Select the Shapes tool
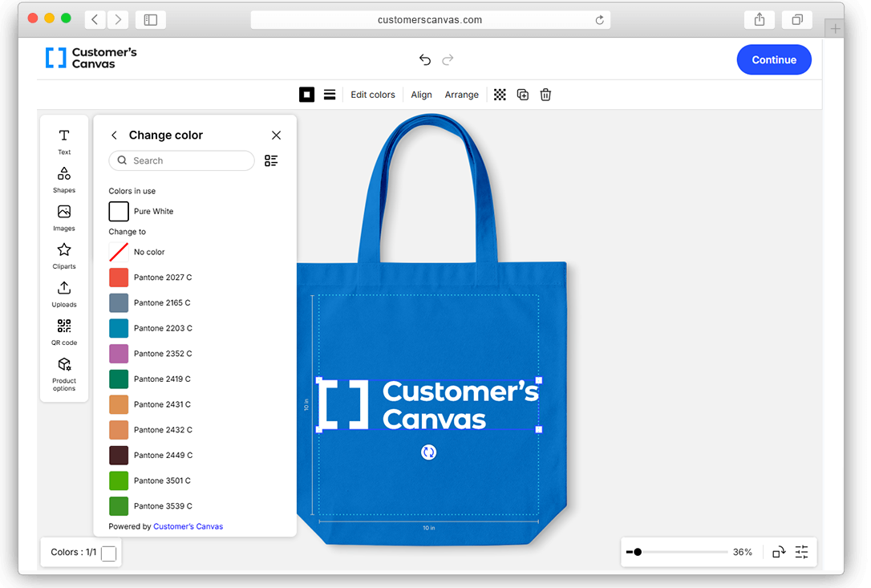The width and height of the screenshot is (871, 588). pos(63,179)
